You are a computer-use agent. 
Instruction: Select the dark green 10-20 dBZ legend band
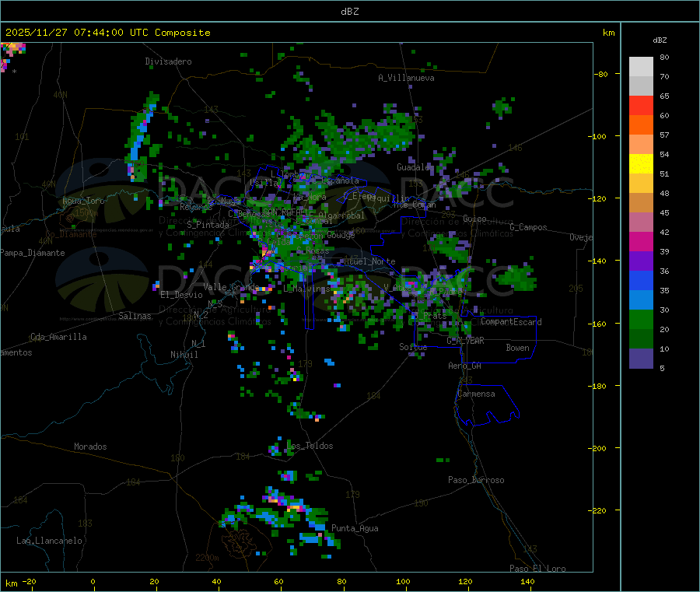641,339
